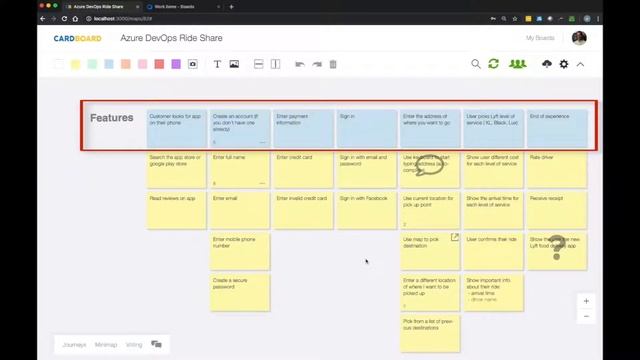Open a new browser tab

231,7
